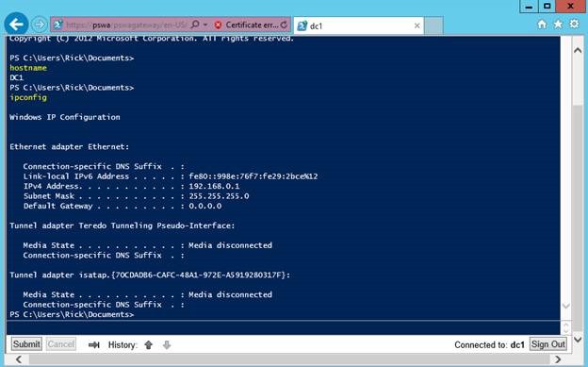Screen dimensions: 588x367
Task: Click the 'History:' label
Action: pyautogui.click(x=123, y=345)
